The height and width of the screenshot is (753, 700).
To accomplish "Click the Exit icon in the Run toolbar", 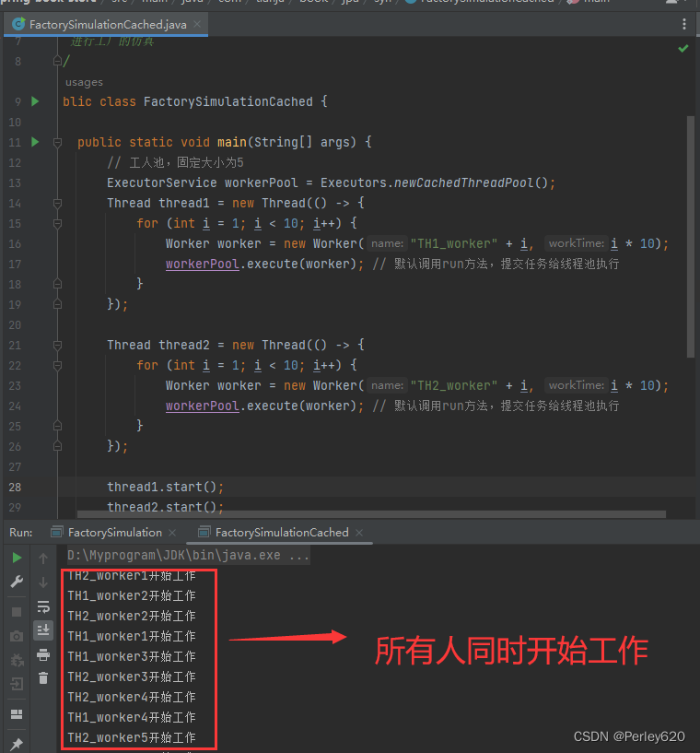I will (17, 684).
